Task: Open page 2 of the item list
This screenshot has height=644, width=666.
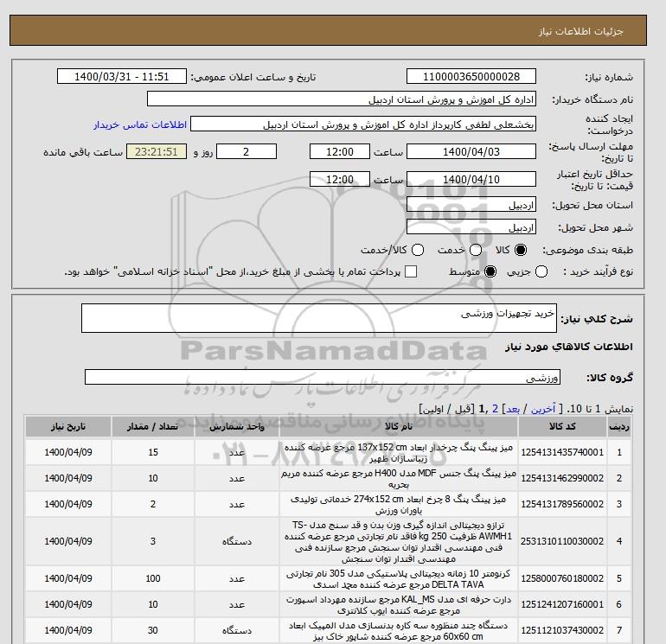Action: click(x=495, y=409)
